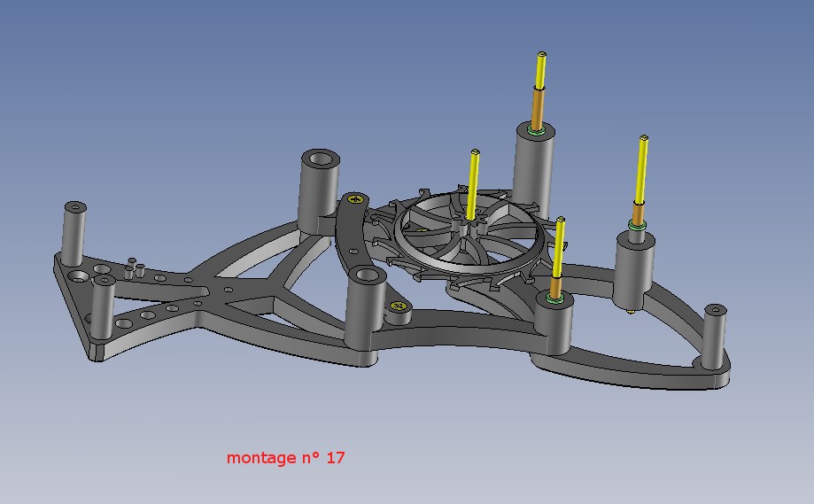Click the red "montage n° 17" caption

click(x=285, y=458)
